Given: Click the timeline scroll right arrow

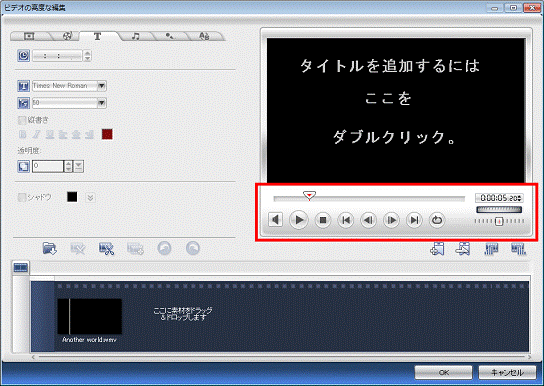Looking at the screenshot, I should (530, 357).
